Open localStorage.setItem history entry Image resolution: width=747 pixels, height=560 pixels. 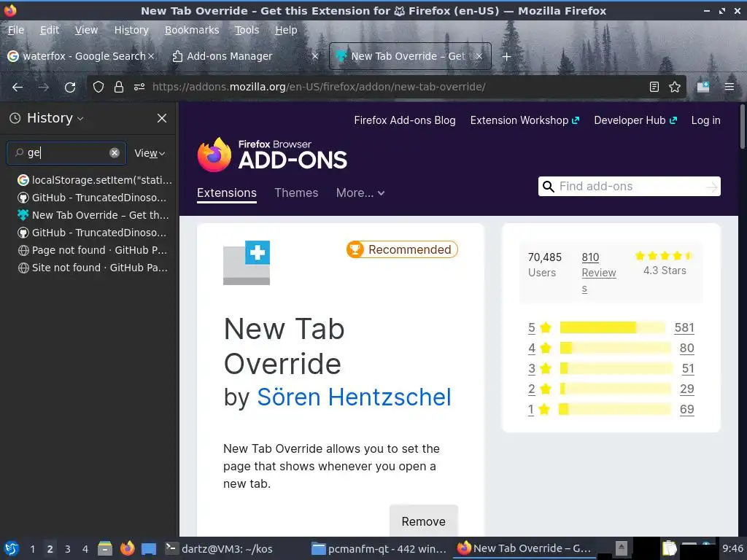tap(94, 180)
